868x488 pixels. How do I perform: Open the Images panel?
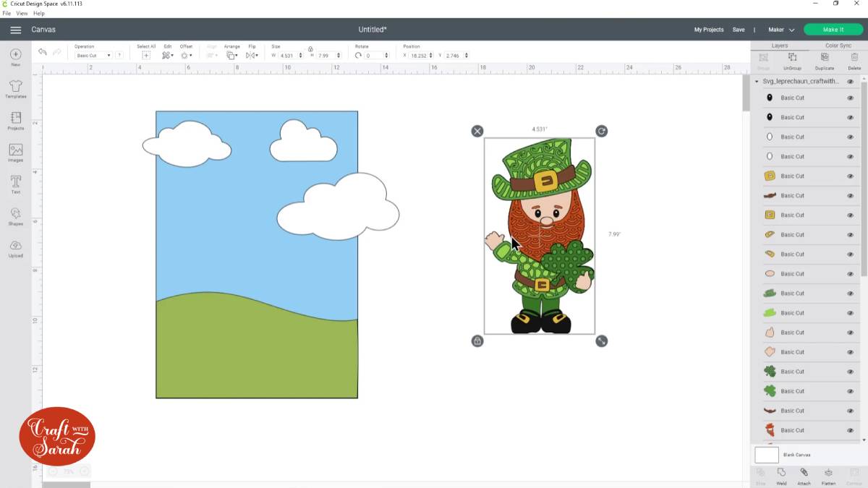click(x=14, y=153)
